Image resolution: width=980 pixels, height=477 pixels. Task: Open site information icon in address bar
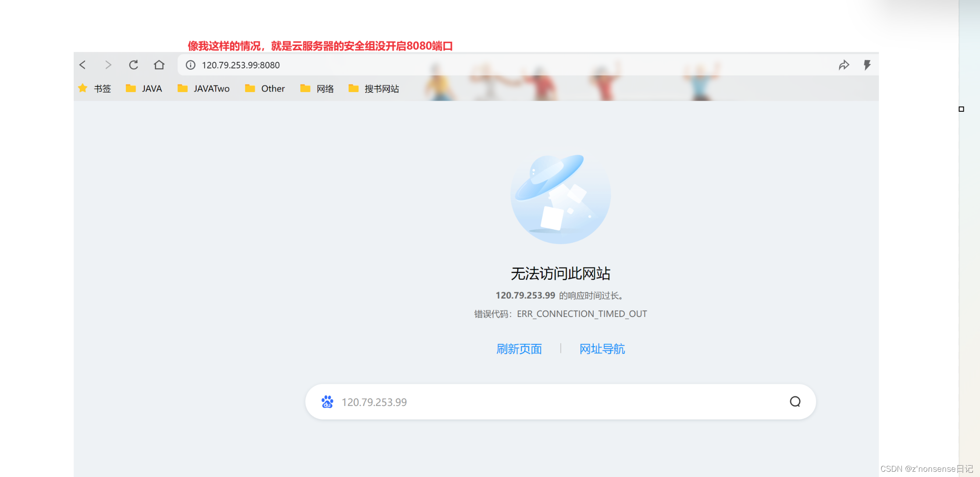[190, 65]
